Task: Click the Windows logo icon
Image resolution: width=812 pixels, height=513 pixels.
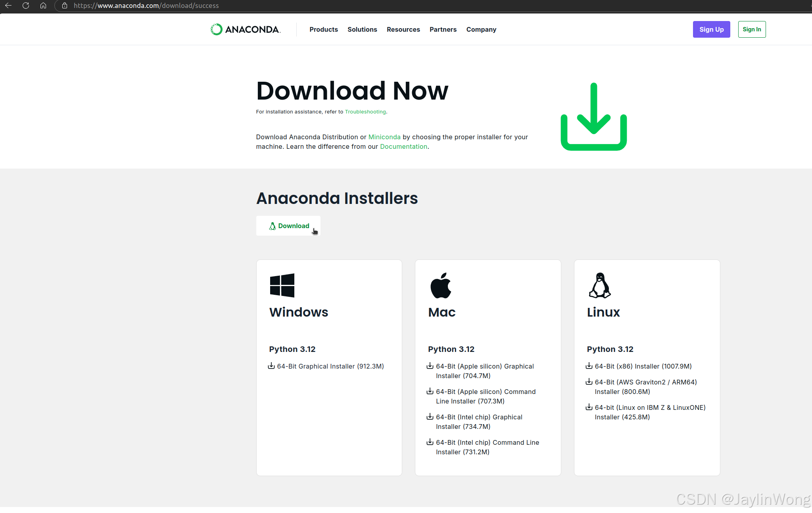Action: pyautogui.click(x=282, y=285)
